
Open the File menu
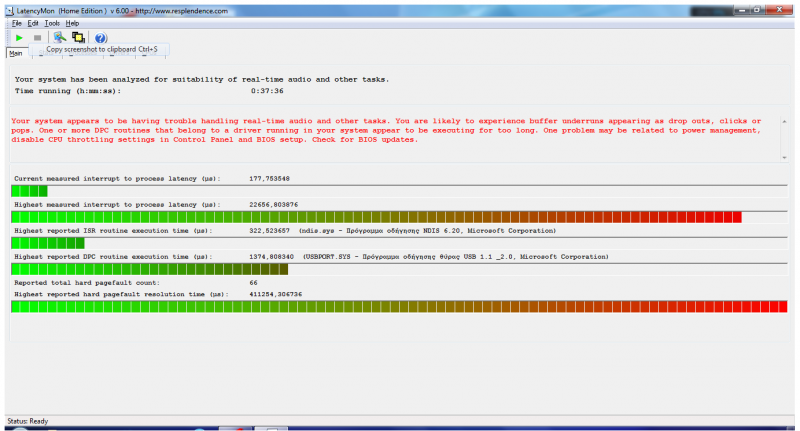pyautogui.click(x=16, y=22)
